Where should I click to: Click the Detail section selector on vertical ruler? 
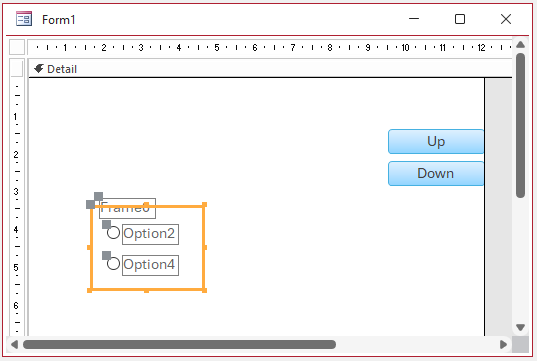click(x=17, y=68)
